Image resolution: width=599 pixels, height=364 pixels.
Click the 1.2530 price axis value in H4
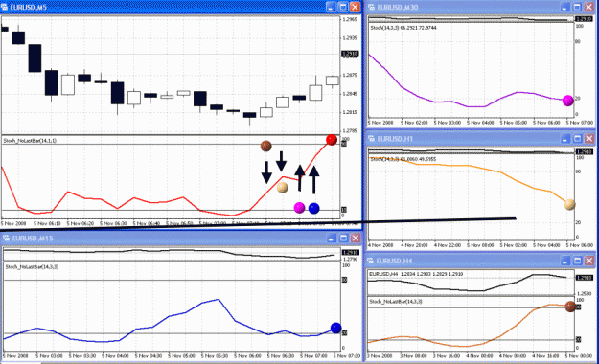coord(584,293)
